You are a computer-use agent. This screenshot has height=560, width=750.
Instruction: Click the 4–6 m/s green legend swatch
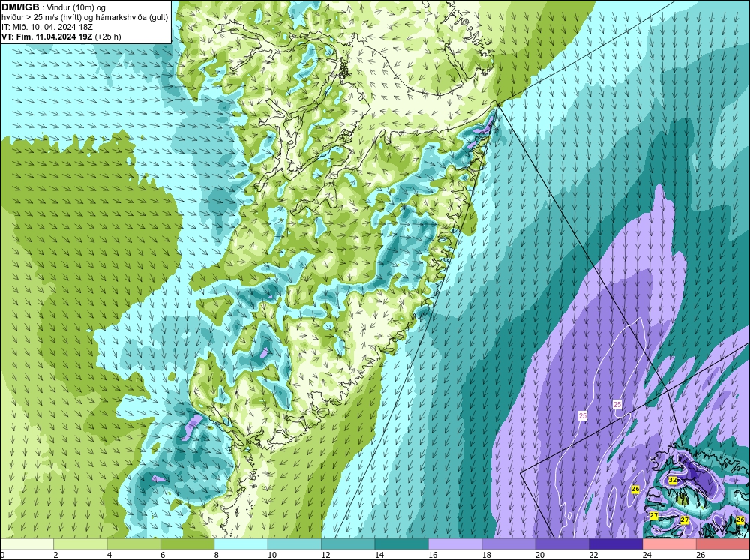[x=134, y=544]
